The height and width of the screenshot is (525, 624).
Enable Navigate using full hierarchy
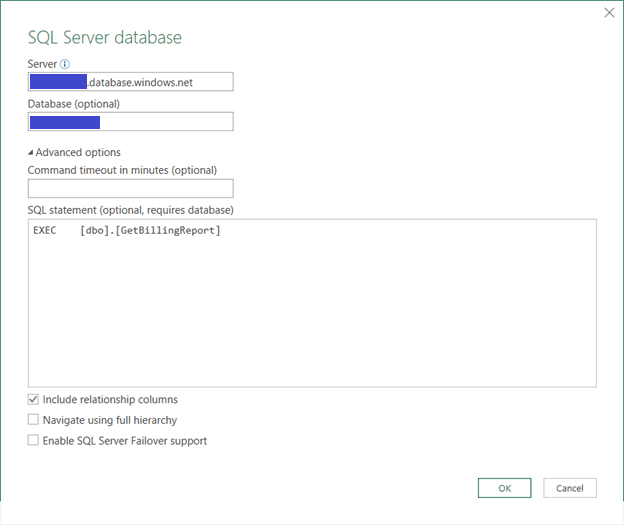33,420
